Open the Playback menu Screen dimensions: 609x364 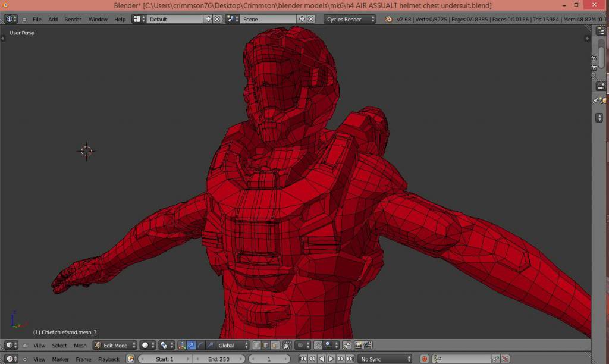pyautogui.click(x=109, y=359)
